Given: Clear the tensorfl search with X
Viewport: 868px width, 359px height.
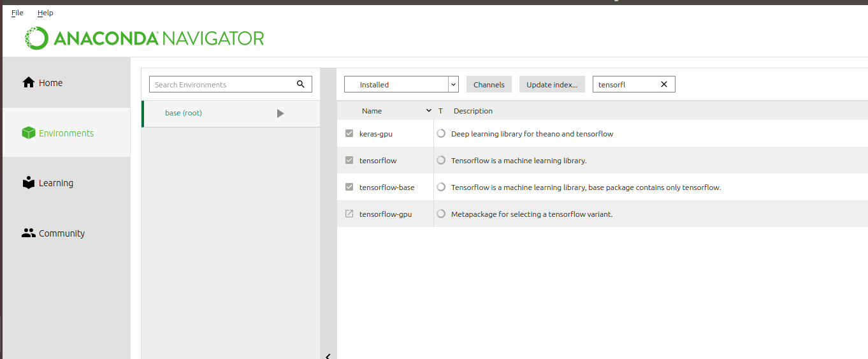Looking at the screenshot, I should (x=663, y=84).
